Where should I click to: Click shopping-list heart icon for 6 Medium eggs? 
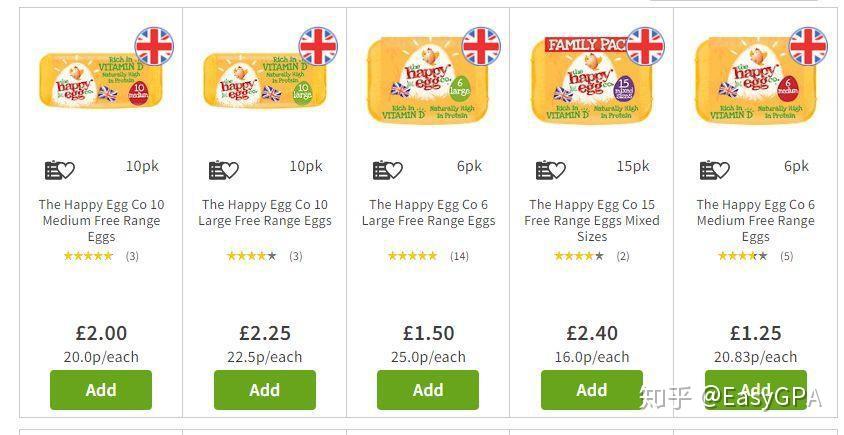[x=714, y=170]
